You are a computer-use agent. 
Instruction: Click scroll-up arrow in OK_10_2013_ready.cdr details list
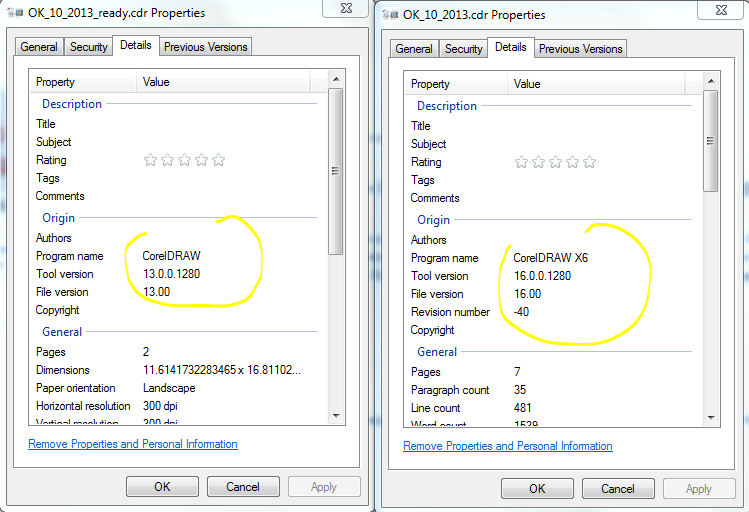[336, 79]
